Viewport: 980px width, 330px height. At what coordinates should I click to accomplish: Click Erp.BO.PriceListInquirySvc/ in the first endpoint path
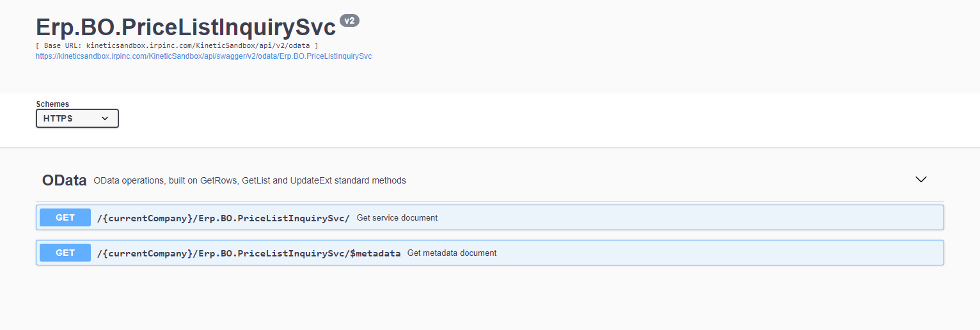pyautogui.click(x=274, y=218)
